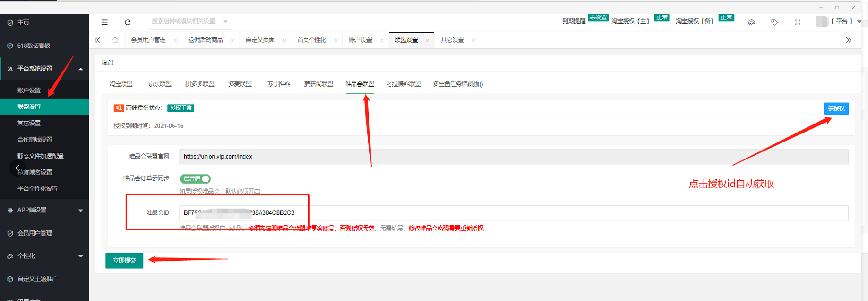868x301 pixels.
Task: Close the 其它设置 tab
Action: pyautogui.click(x=473, y=40)
